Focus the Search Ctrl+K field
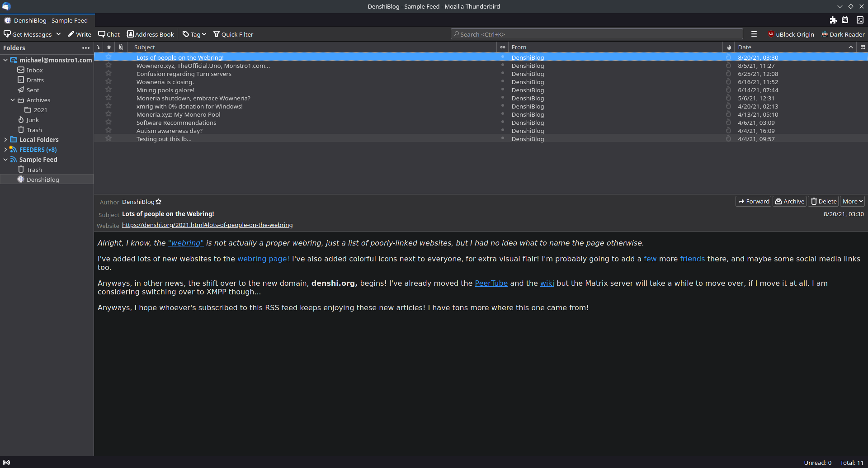Viewport: 868px width, 468px height. click(x=597, y=34)
